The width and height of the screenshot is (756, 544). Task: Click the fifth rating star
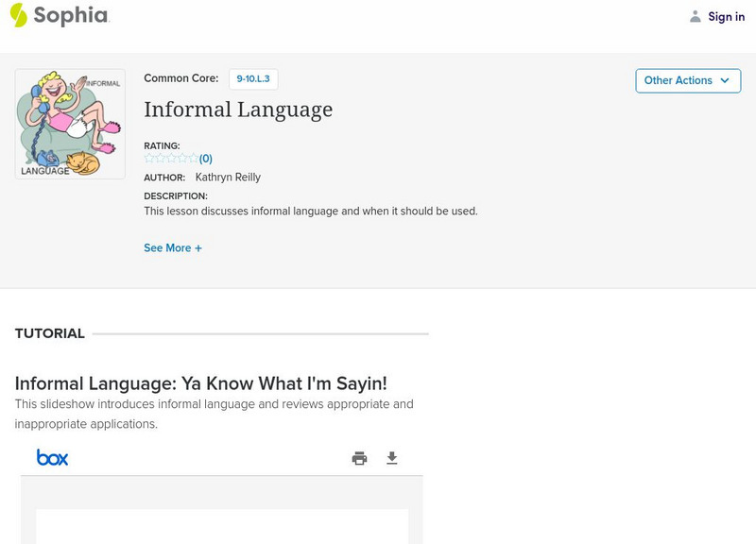[194, 159]
